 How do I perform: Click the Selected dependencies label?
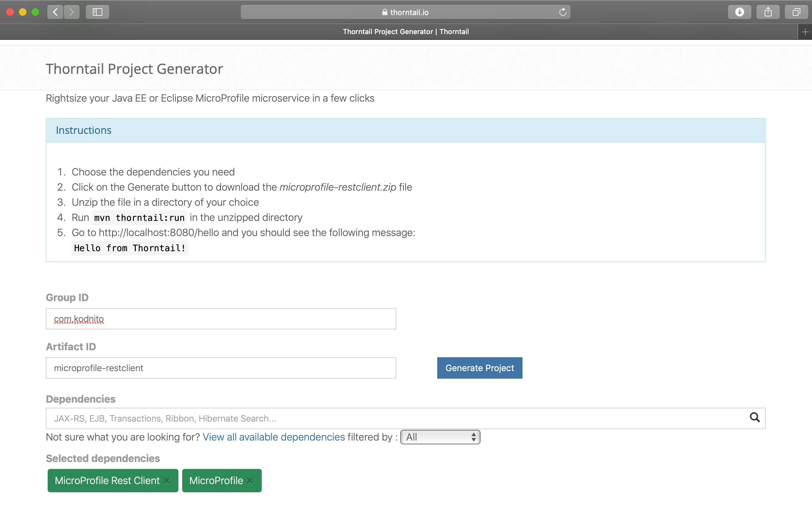click(x=103, y=459)
